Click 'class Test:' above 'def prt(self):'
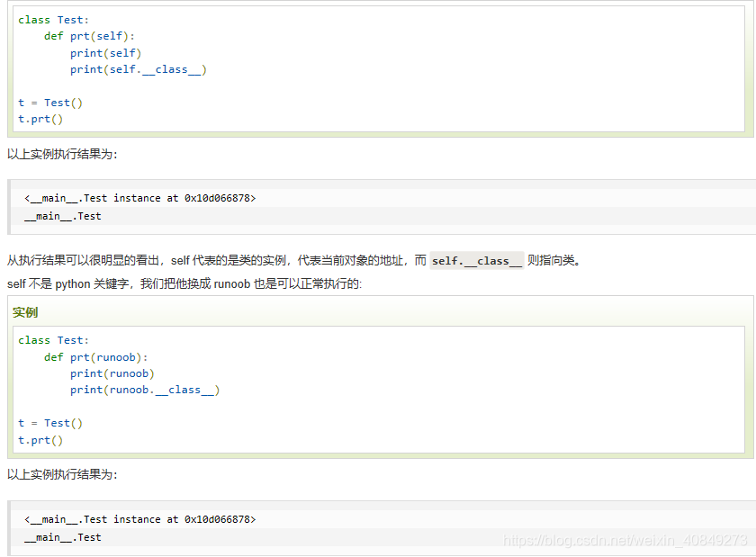 [x=53, y=21]
